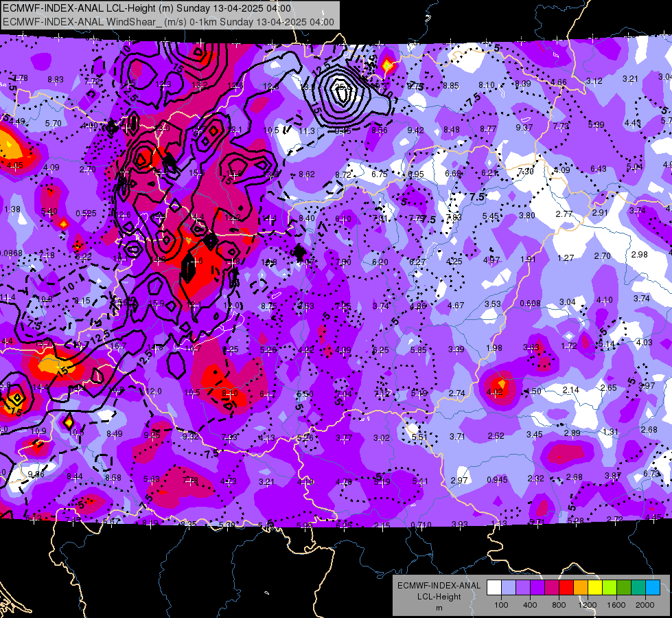Click the wind shear value 2.14
672x618 pixels.
coord(571,389)
